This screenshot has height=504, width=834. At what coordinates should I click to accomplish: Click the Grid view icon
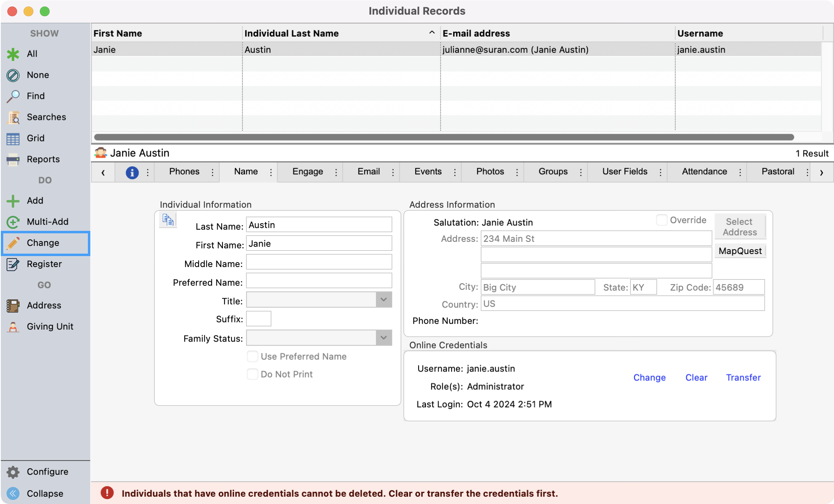point(13,139)
